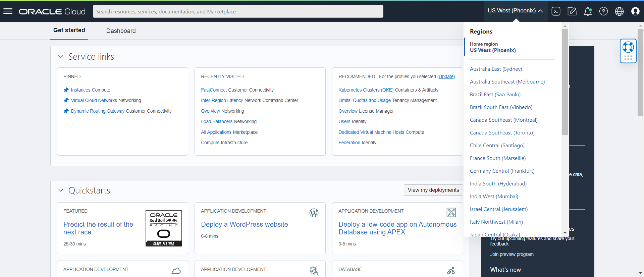Open the help question mark icon
Image resolution: width=644 pixels, height=277 pixels.
coord(603,11)
